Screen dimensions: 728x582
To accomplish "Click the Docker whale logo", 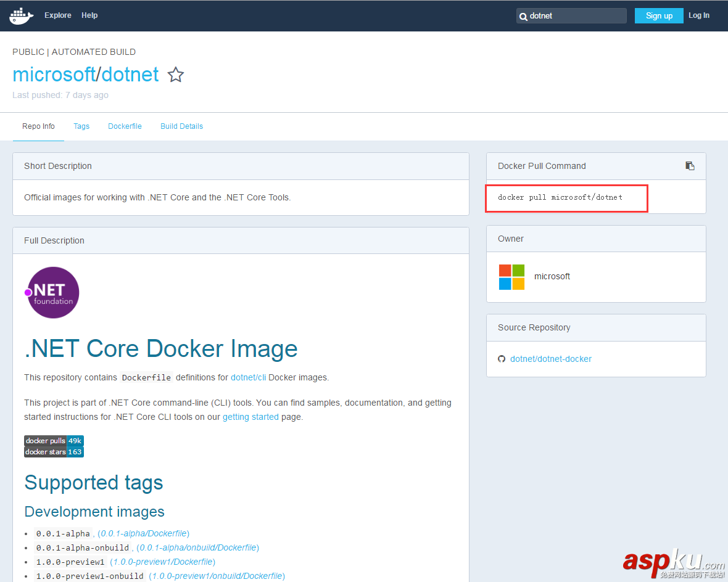I will click(x=22, y=15).
